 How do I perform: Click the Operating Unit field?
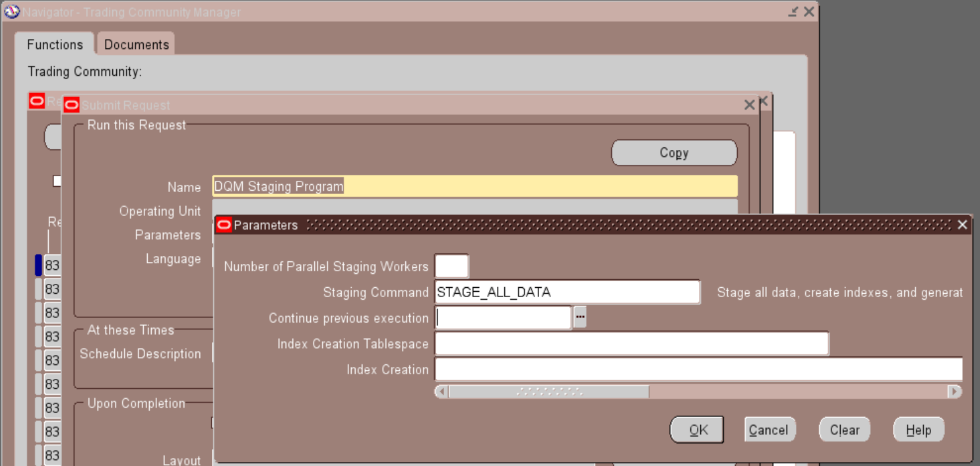pyautogui.click(x=474, y=209)
